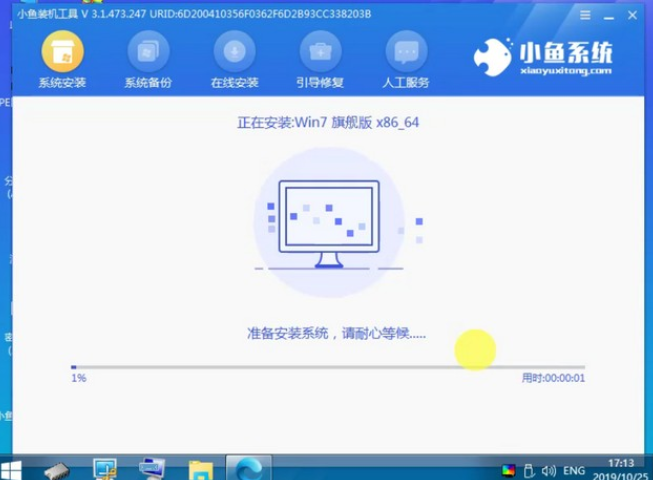Switch to the active installer taskbar button

[247, 468]
